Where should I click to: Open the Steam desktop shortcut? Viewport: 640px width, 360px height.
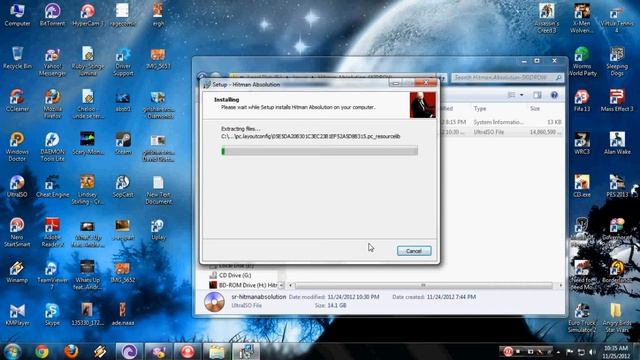123,143
